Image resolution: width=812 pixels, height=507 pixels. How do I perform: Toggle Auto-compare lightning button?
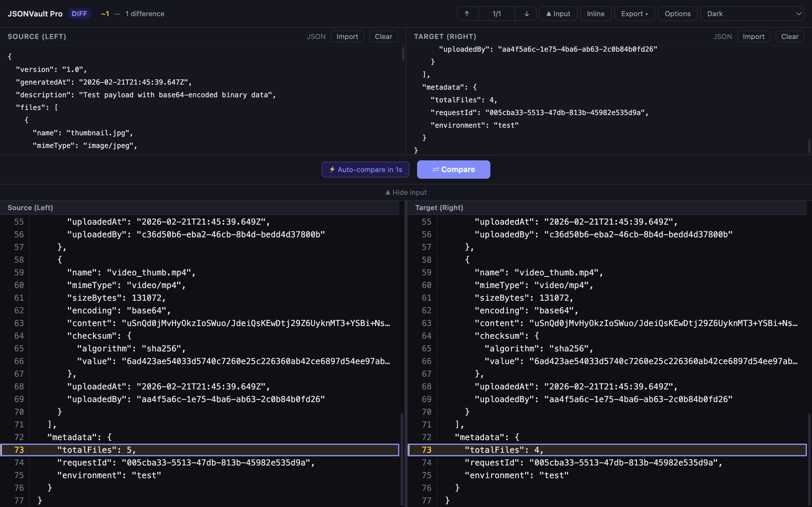tap(365, 169)
